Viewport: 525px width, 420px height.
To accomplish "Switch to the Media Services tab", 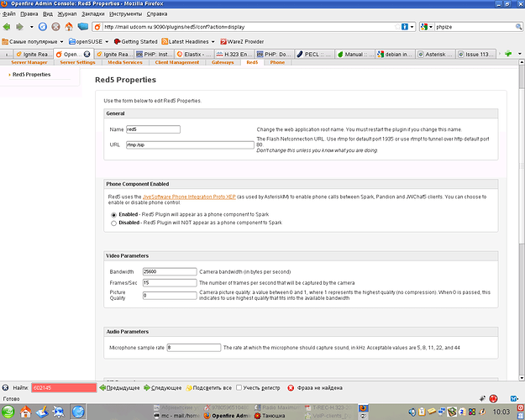I will coord(125,62).
